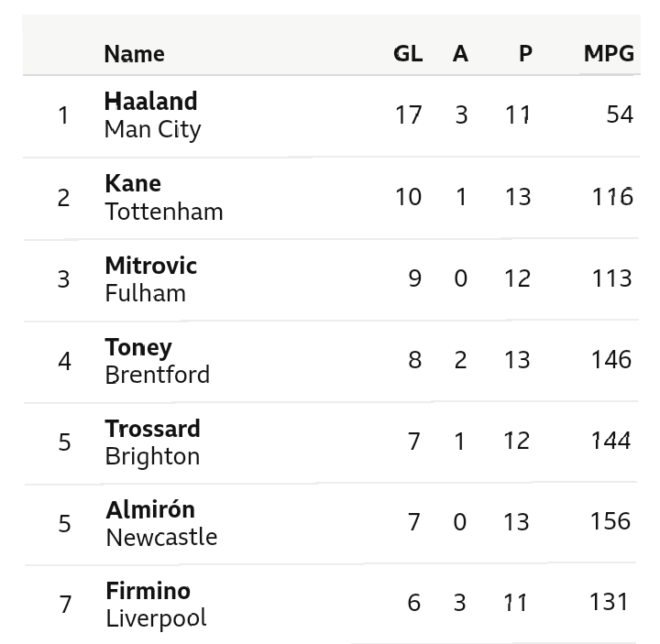Select the Tottenham team label
660x644 pixels.
(x=164, y=212)
